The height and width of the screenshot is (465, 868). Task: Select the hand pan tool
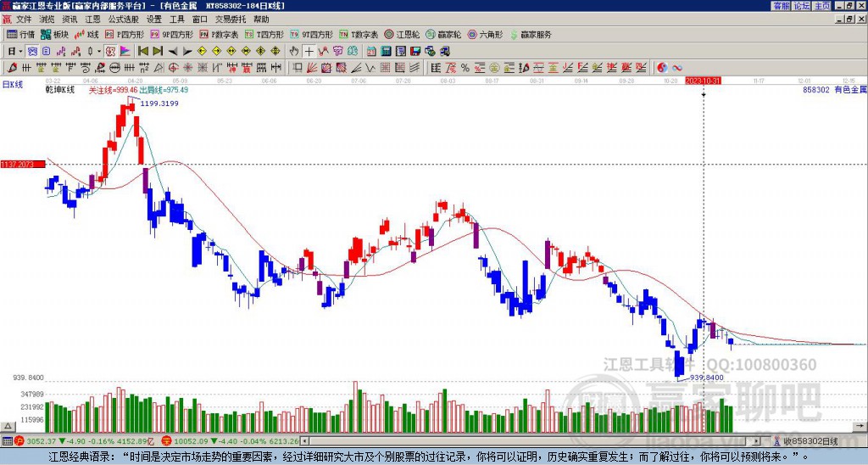(x=294, y=52)
